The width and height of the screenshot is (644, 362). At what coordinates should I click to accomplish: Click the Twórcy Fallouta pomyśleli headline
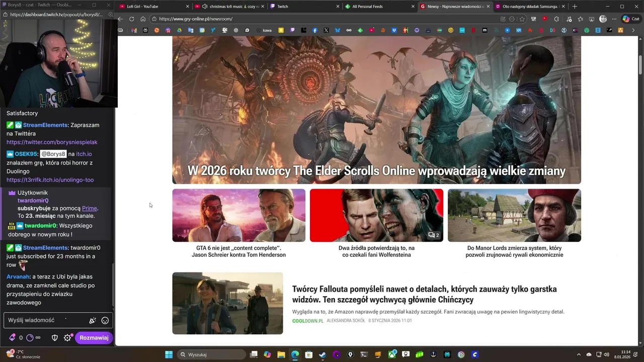425,294
